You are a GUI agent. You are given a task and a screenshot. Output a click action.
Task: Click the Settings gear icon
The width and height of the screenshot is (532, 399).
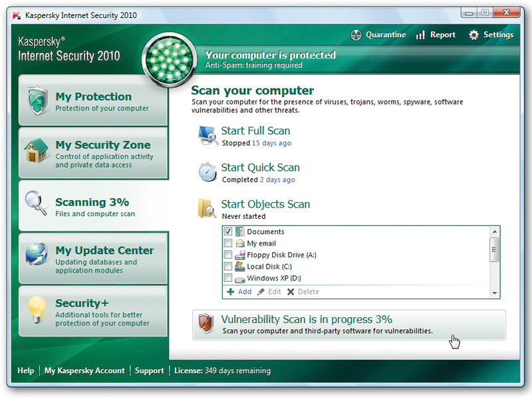(473, 35)
